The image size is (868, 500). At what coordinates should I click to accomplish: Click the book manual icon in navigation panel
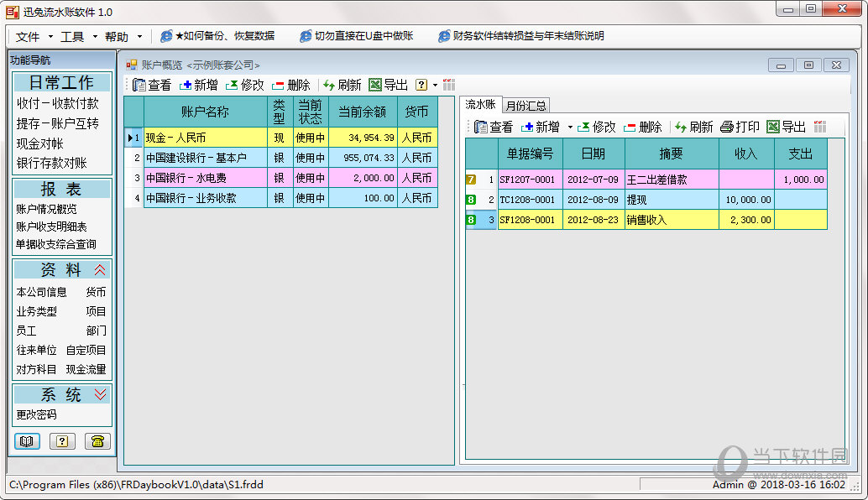[27, 441]
